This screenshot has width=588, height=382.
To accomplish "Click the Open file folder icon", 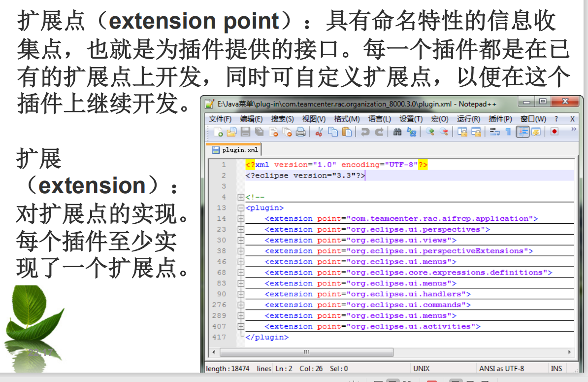I will click(x=231, y=132).
